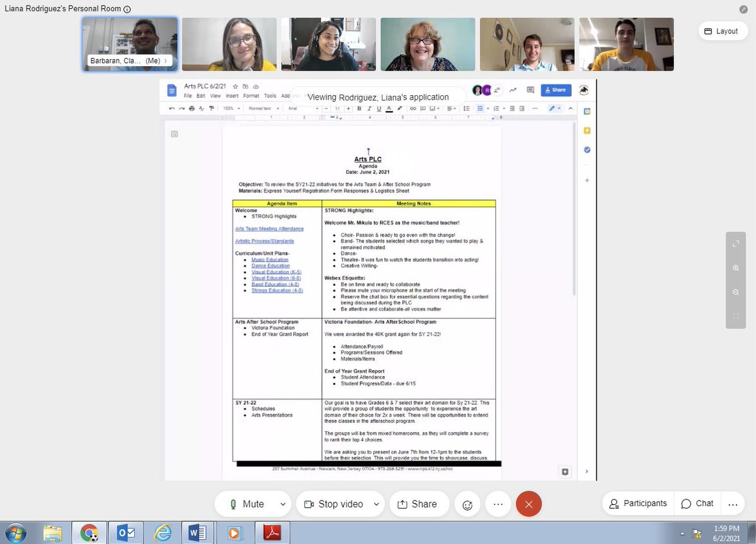Open Google Keep in the side panel
This screenshot has width=756, height=544.
587,130
